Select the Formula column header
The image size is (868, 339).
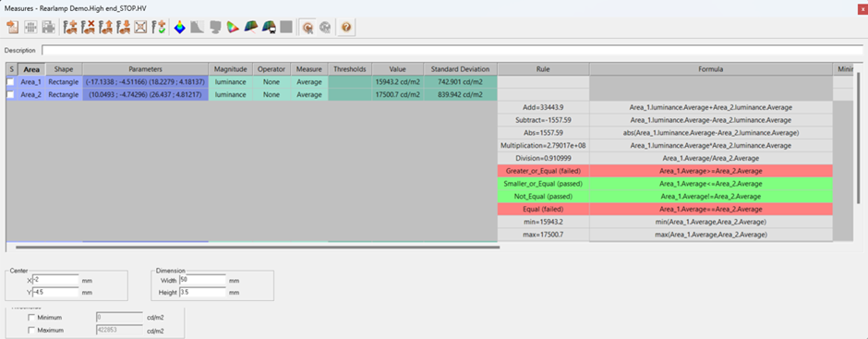[710, 69]
